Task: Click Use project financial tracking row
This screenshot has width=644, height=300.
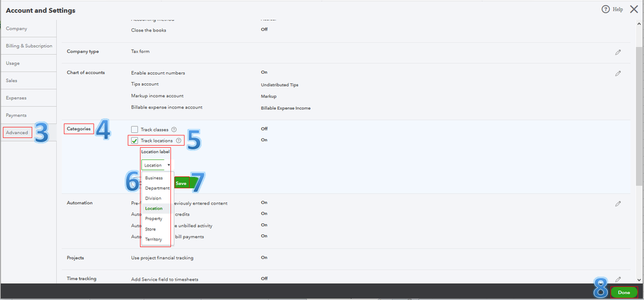Action: (x=162, y=258)
